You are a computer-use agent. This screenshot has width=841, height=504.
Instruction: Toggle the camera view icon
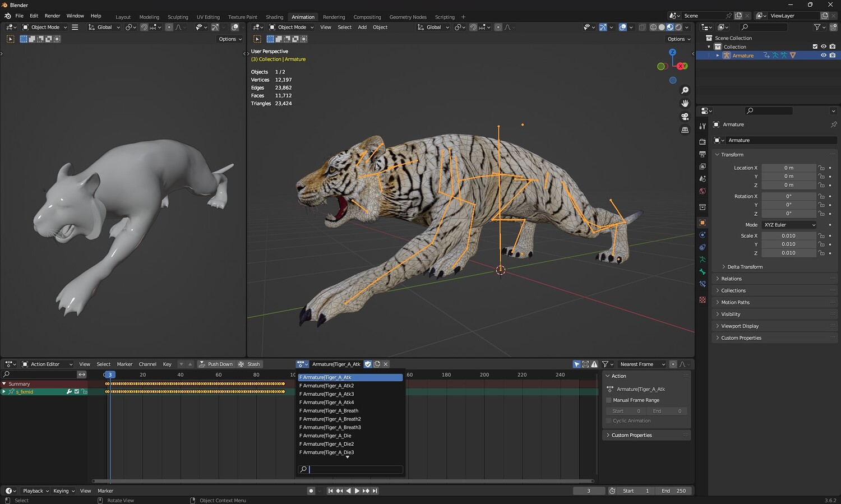tap(685, 117)
